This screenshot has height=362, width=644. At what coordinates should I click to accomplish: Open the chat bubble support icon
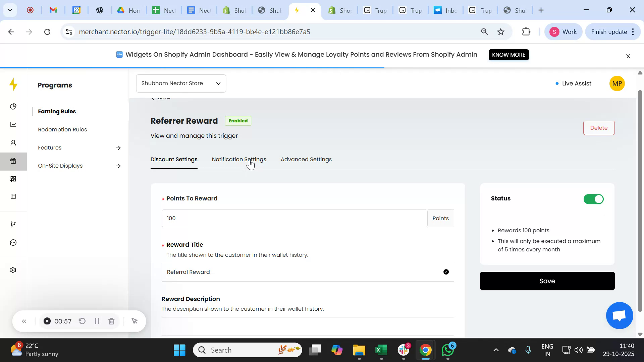pos(13,242)
